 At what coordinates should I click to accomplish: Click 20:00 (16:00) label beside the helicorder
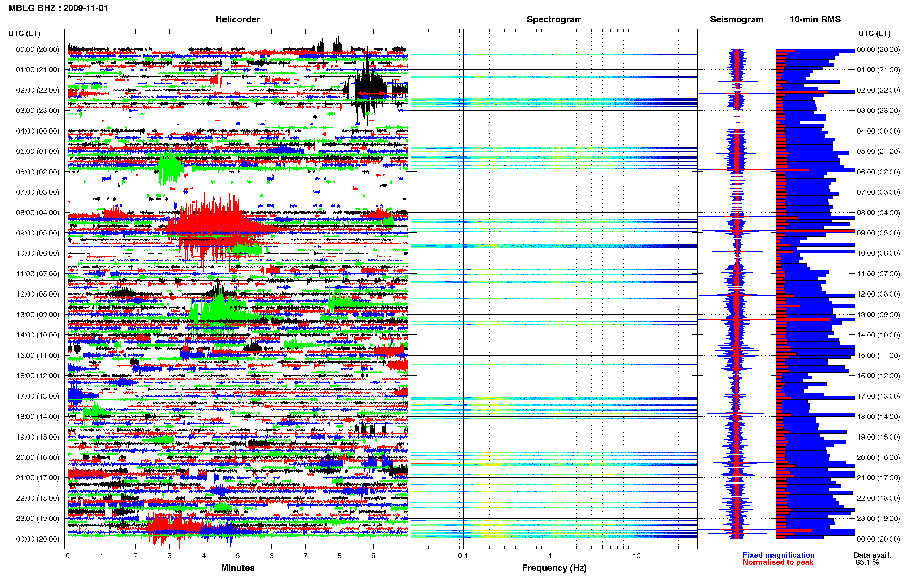pos(38,458)
